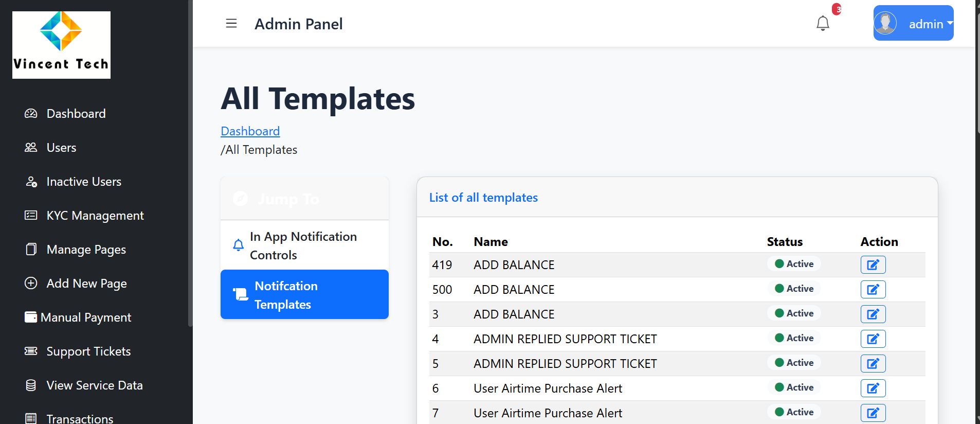Click the sidebar vertical scrollbar
Viewport: 980px width, 424px height.
click(x=190, y=165)
